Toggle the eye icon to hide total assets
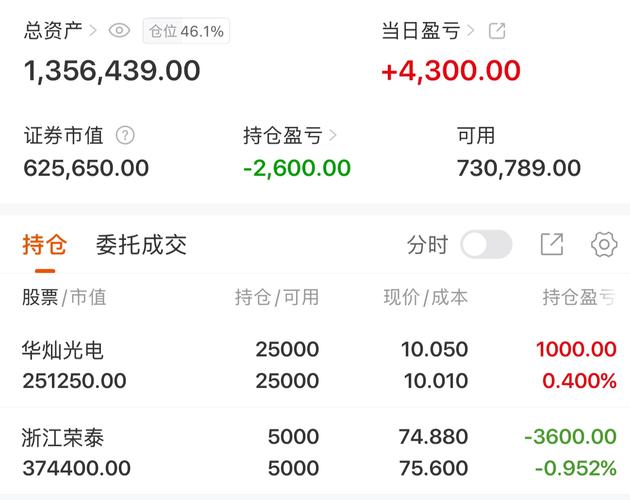 point(120,31)
